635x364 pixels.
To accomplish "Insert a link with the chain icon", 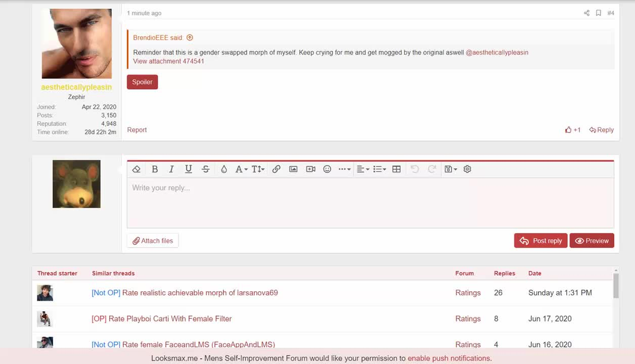I will click(x=276, y=169).
